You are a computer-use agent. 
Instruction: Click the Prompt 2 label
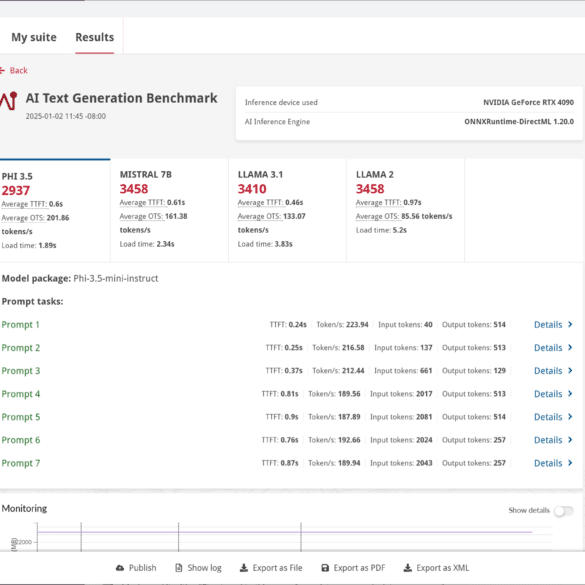click(21, 348)
